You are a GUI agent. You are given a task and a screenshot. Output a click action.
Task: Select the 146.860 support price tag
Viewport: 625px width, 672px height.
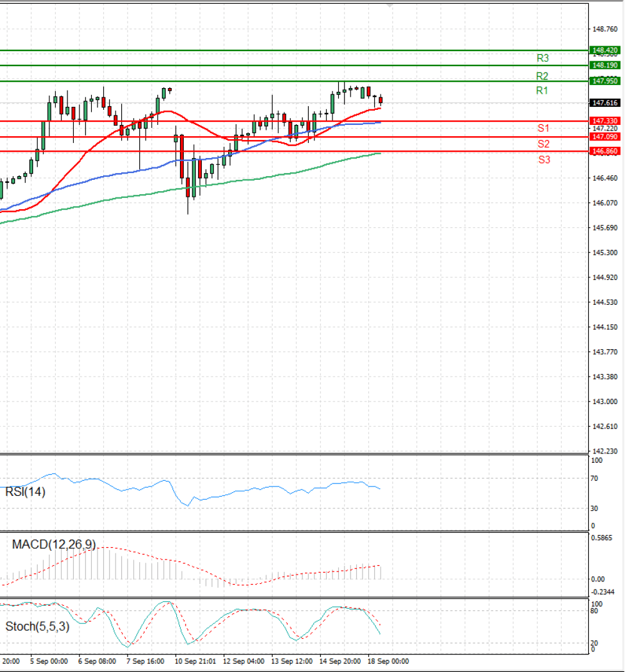[x=604, y=151]
